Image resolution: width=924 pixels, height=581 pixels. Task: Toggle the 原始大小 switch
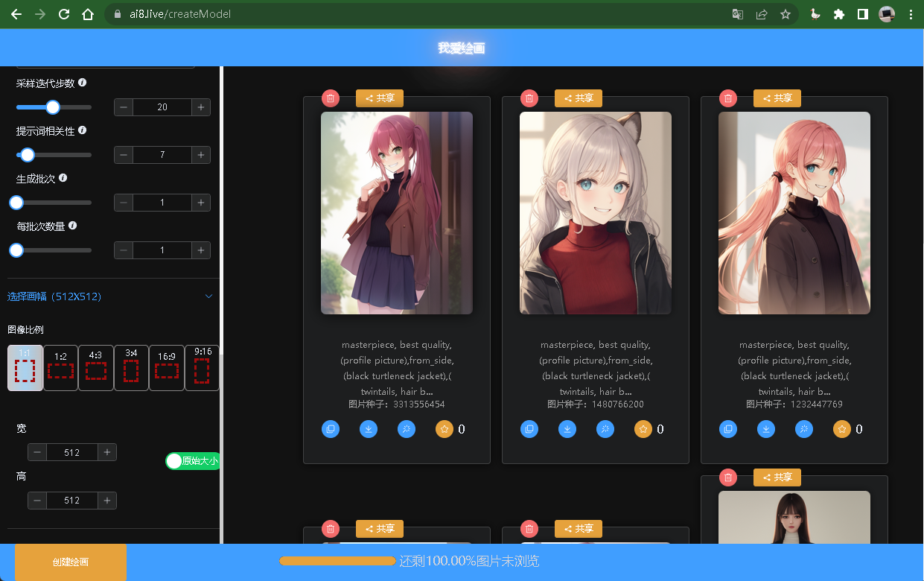coord(193,461)
